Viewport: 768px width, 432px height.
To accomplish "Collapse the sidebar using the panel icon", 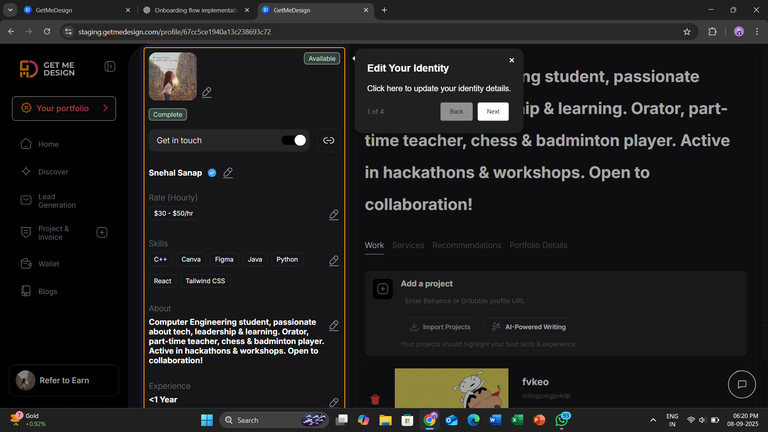I will point(110,67).
